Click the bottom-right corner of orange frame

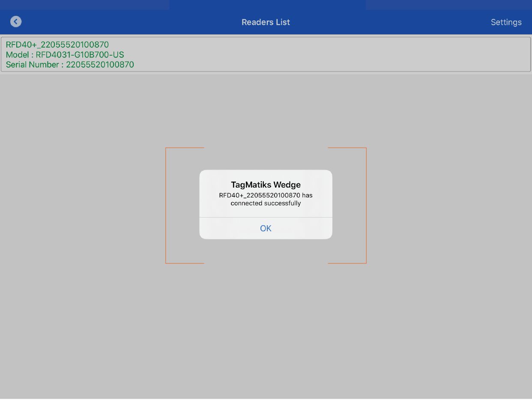pos(366,263)
